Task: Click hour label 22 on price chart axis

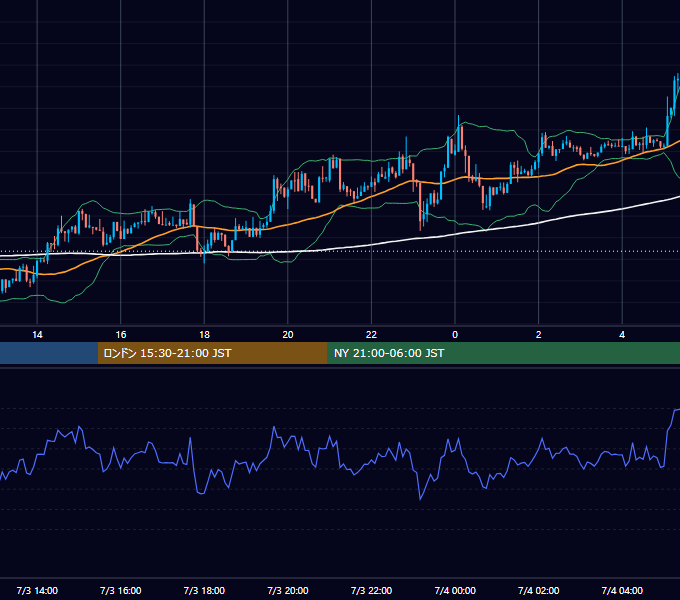Action: 371,335
